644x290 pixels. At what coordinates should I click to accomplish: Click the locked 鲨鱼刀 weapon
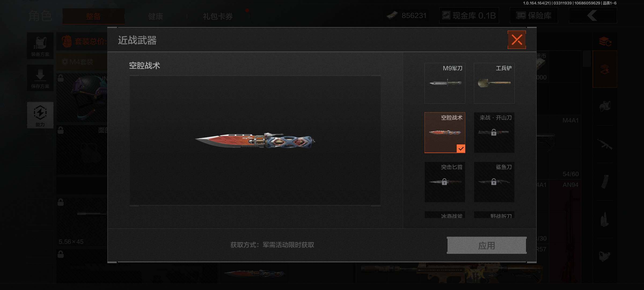pos(494,182)
